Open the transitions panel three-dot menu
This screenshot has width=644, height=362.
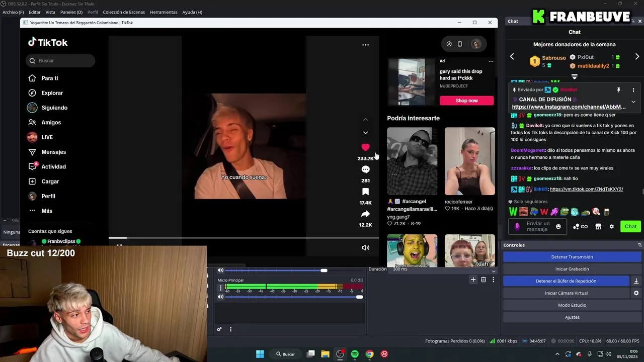(x=493, y=280)
